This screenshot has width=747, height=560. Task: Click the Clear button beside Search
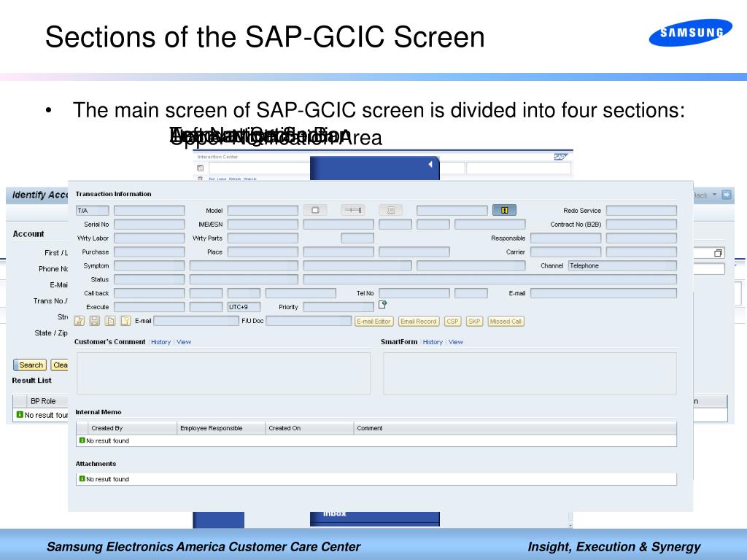coord(60,365)
